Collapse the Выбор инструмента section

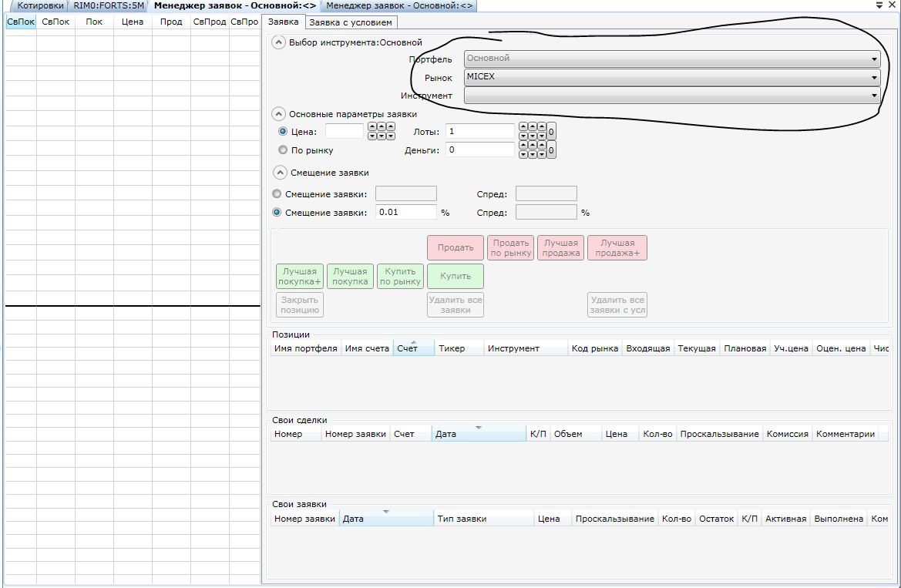click(279, 43)
